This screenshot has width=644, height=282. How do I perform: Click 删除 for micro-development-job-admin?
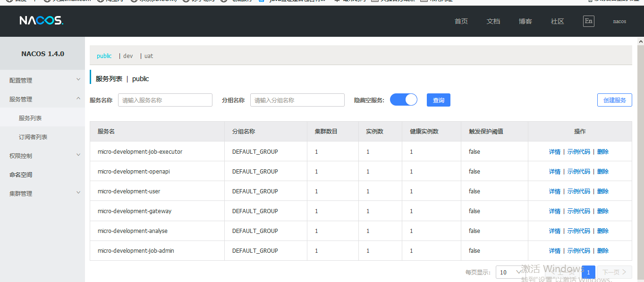pos(603,251)
